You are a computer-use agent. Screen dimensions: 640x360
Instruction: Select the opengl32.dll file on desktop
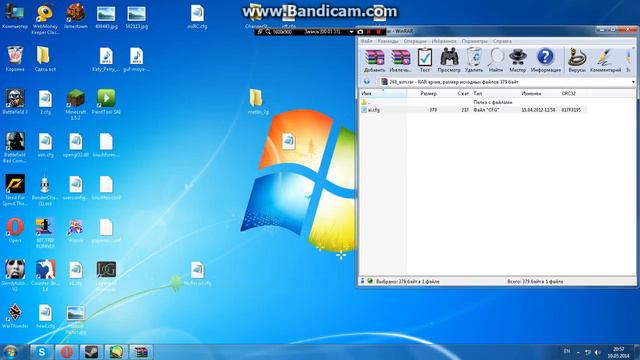point(76,145)
